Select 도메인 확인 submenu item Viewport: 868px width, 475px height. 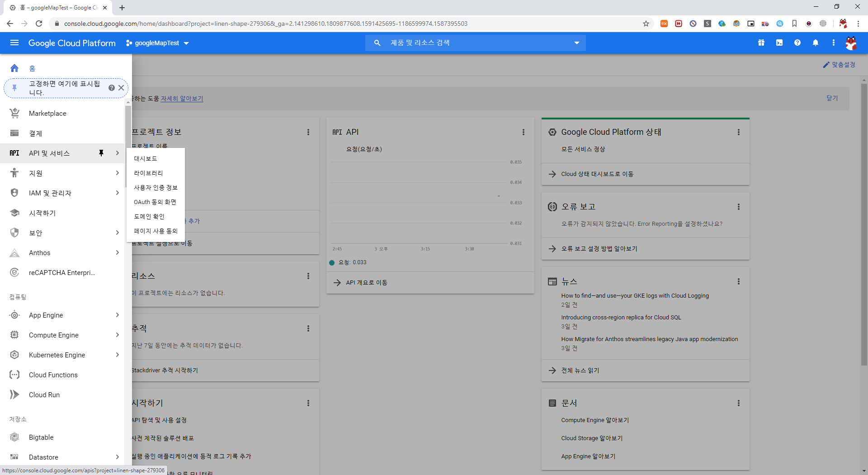coord(156,217)
